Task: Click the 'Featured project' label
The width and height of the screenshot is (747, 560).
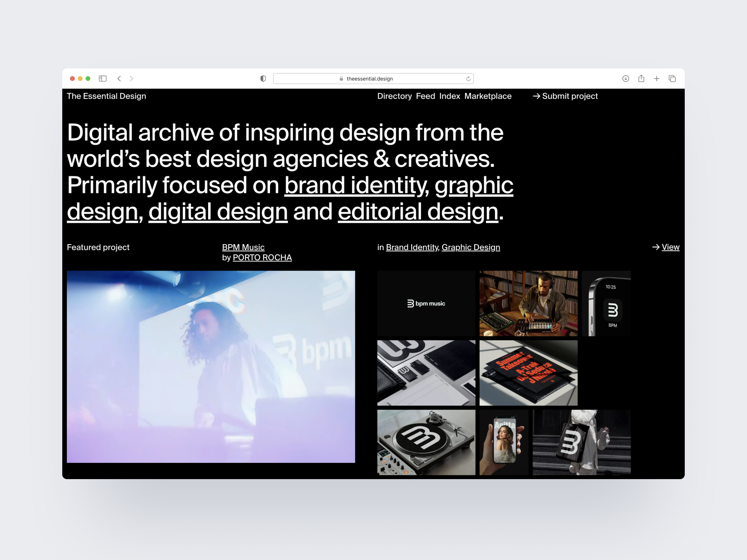Action: pyautogui.click(x=98, y=247)
